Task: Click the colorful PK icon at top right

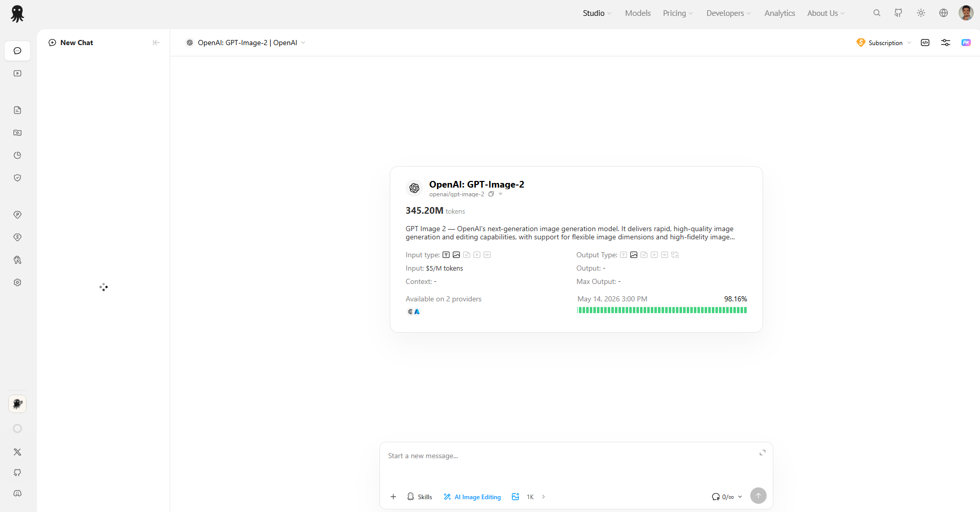Action: coord(966,43)
